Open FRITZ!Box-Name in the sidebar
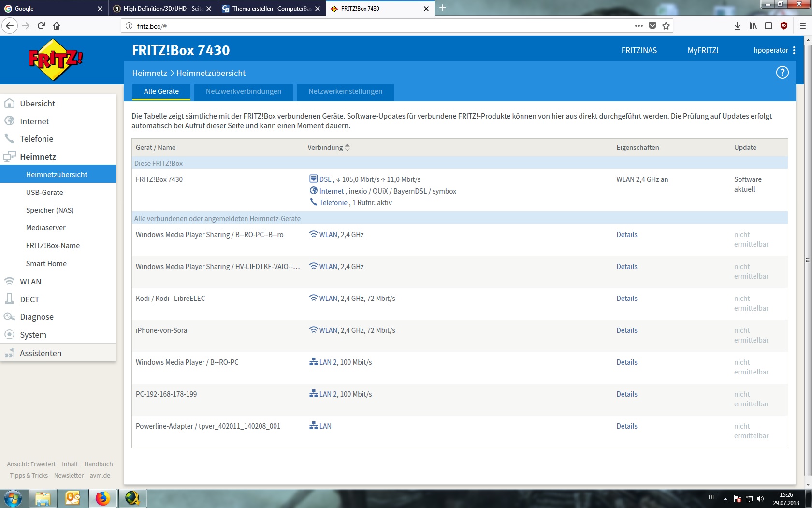This screenshot has height=508, width=812. pos(58,246)
